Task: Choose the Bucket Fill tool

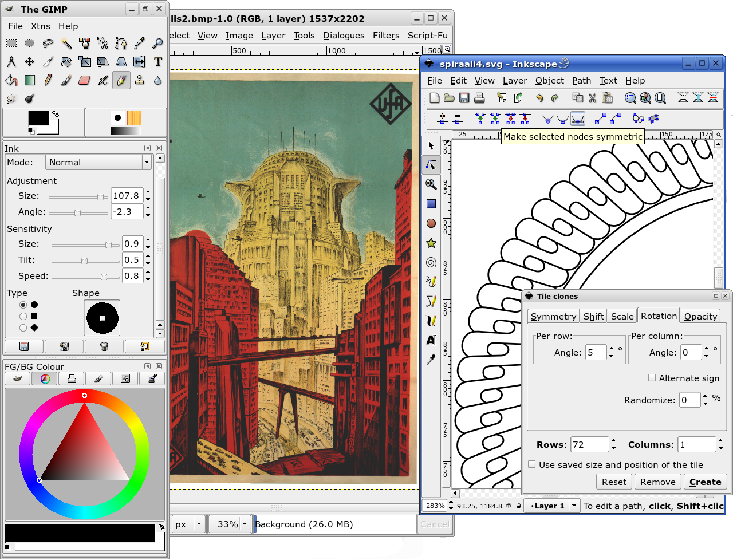Action: coord(11,80)
